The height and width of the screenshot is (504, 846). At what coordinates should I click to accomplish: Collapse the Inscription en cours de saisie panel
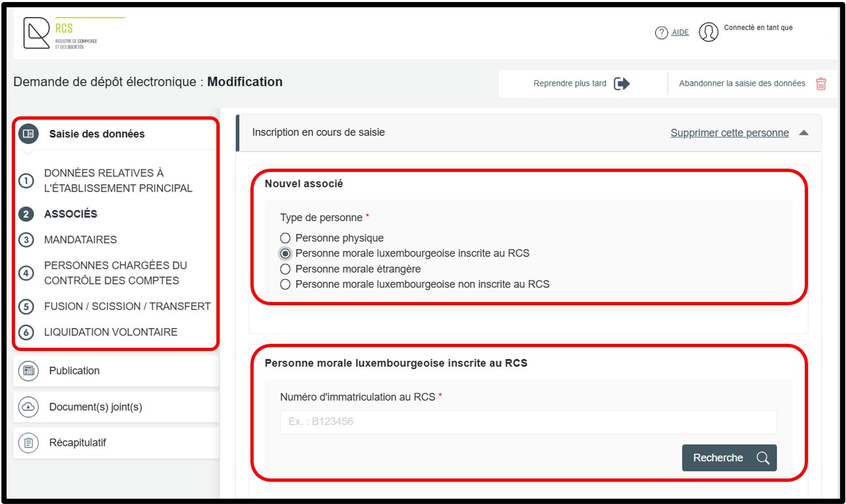tap(804, 133)
